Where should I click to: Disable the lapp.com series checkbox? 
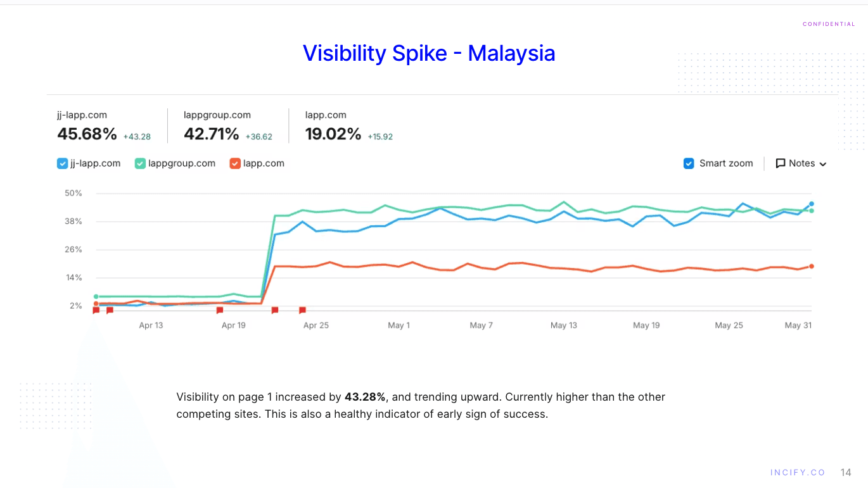click(235, 163)
